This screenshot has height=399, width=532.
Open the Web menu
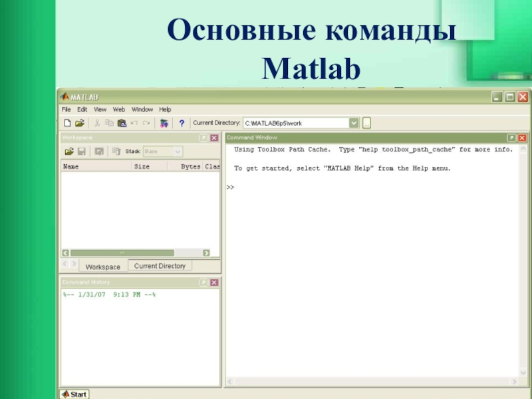point(119,109)
